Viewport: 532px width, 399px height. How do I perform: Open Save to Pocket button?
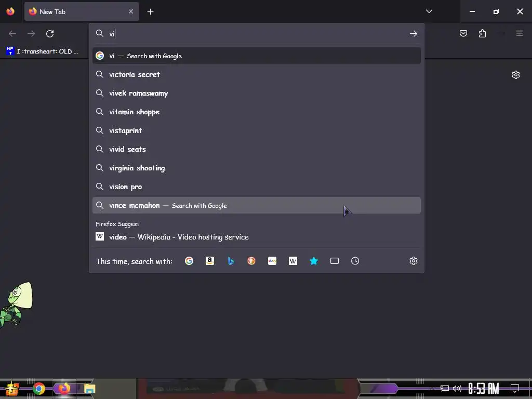(x=463, y=33)
